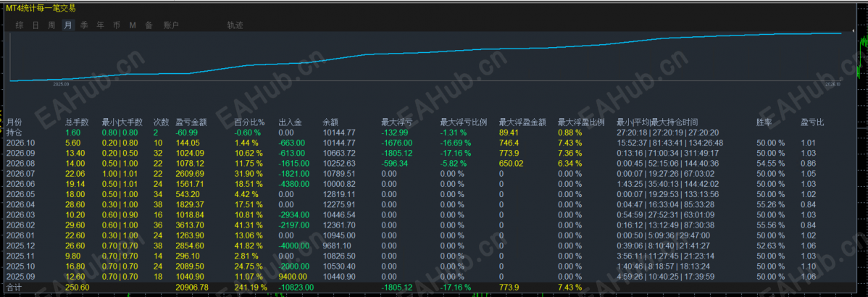Click the 41.82 % percentage in 2025.12 row
This screenshot has width=868, height=297.
coord(248,246)
